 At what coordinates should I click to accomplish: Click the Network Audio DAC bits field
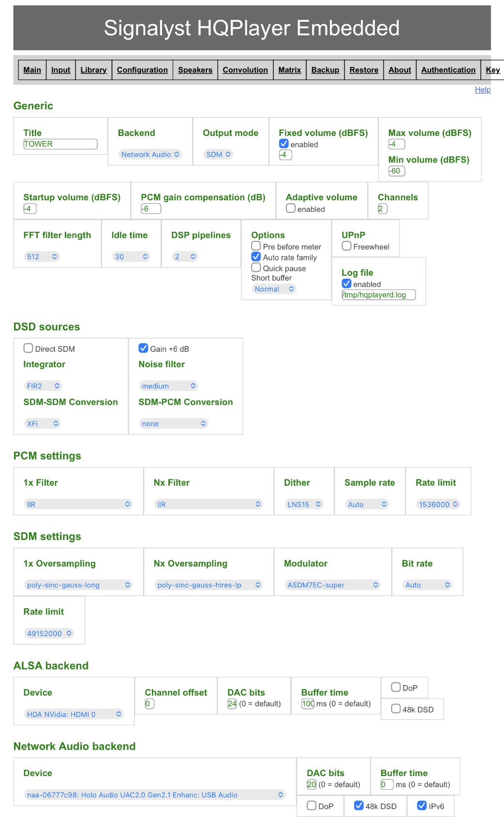tap(311, 784)
